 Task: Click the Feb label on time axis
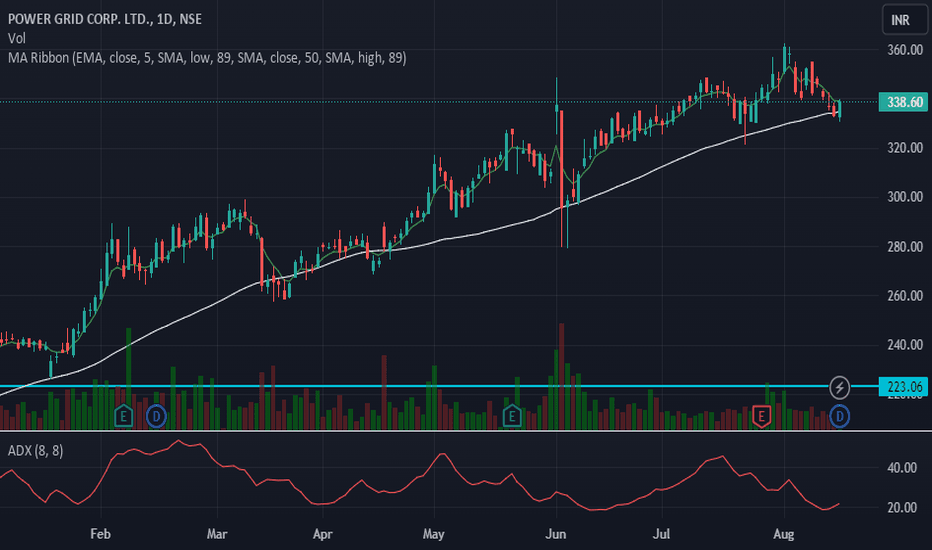pos(100,534)
